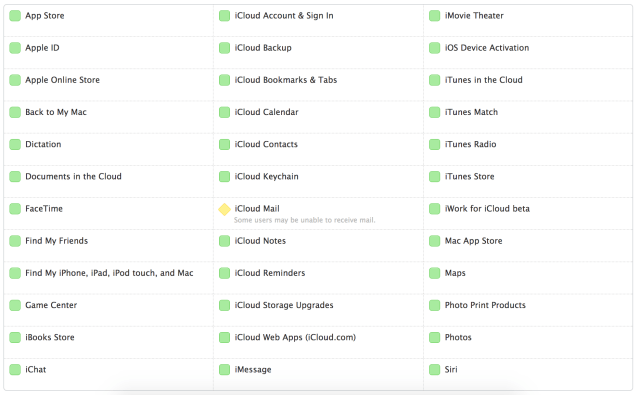Click the "Back to My Mac" label
The width and height of the screenshot is (640, 395).
click(56, 112)
